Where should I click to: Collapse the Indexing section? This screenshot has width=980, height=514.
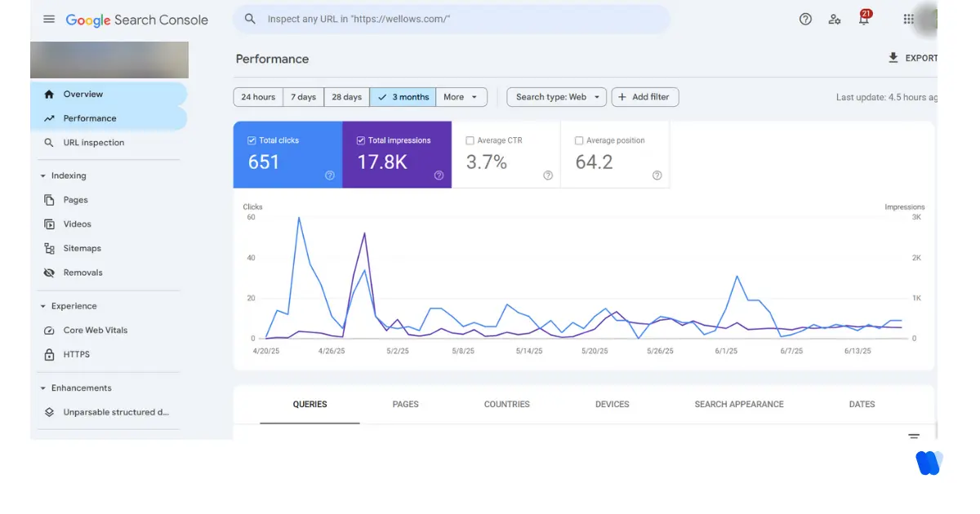42,175
